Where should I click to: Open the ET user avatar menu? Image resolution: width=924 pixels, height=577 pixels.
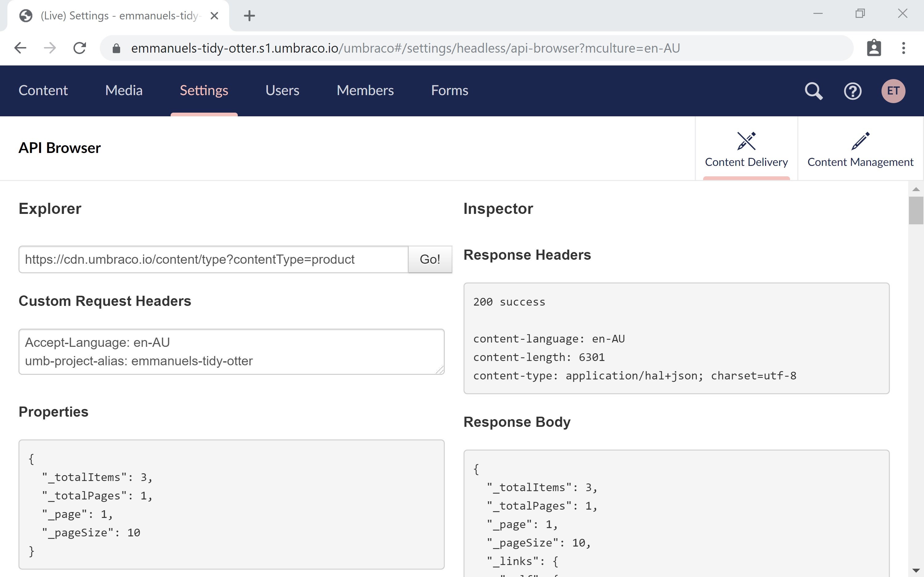pos(893,91)
